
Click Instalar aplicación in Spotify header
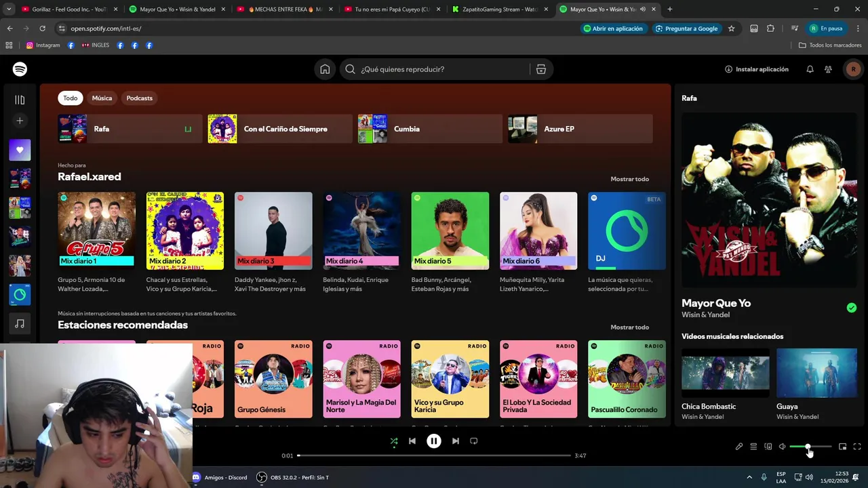pyautogui.click(x=757, y=69)
